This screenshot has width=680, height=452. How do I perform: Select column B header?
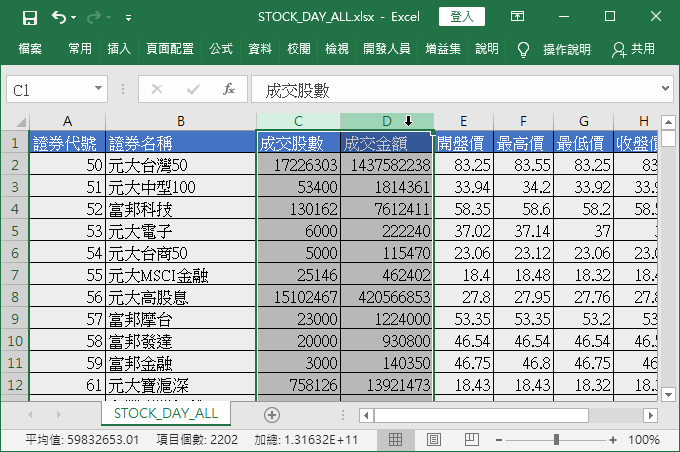[181, 121]
